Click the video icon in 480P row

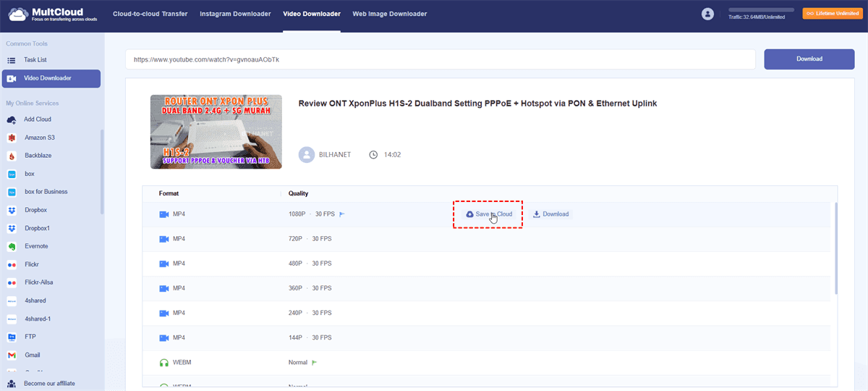(x=163, y=264)
